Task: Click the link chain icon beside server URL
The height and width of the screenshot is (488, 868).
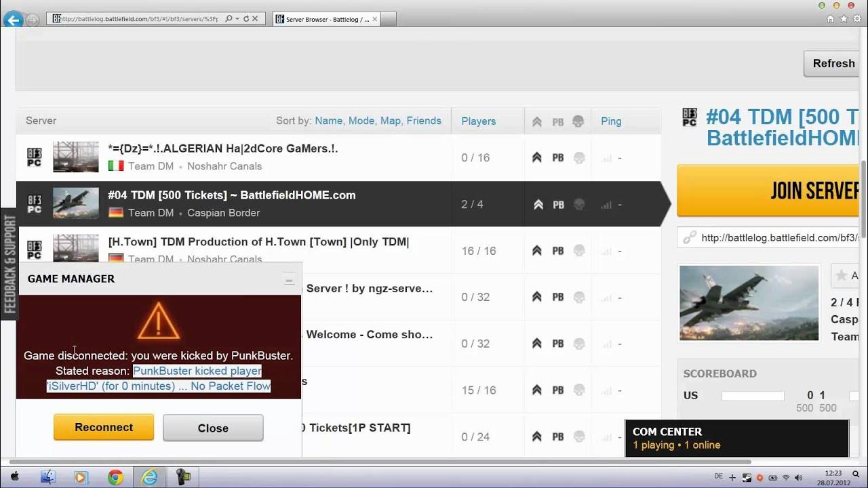Action: [690, 238]
